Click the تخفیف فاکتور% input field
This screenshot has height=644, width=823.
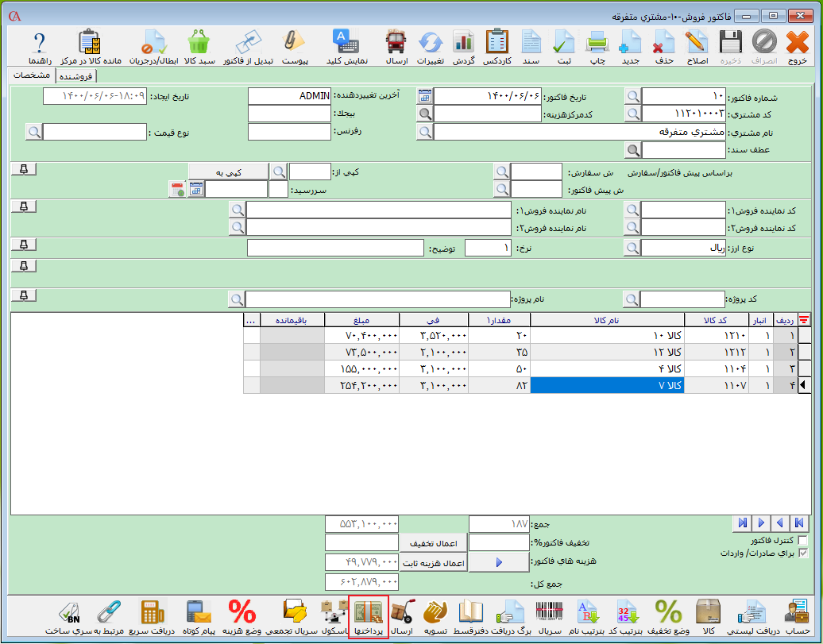(499, 542)
